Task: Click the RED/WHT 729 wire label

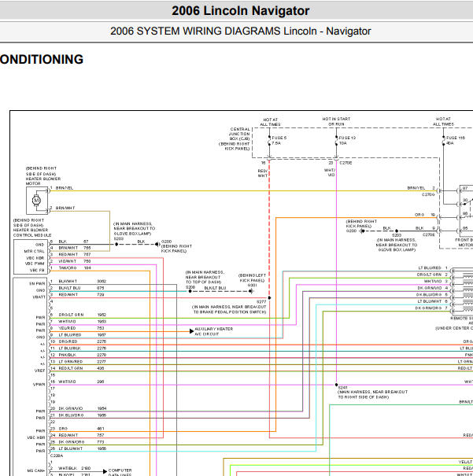Action: (x=81, y=294)
